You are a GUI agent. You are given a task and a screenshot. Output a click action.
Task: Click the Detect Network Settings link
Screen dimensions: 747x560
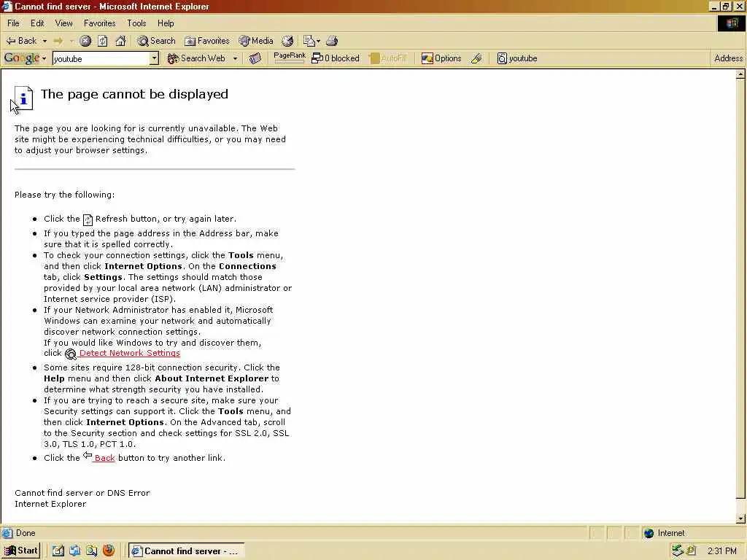(130, 353)
